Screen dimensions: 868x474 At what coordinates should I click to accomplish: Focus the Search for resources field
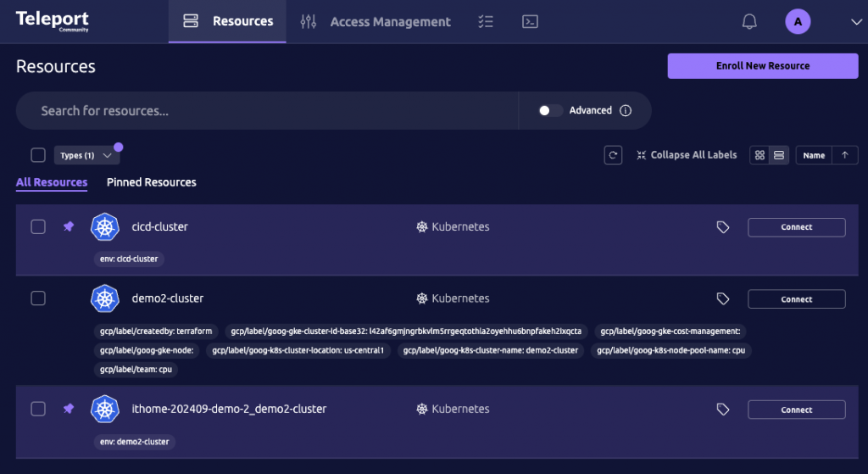click(x=267, y=111)
